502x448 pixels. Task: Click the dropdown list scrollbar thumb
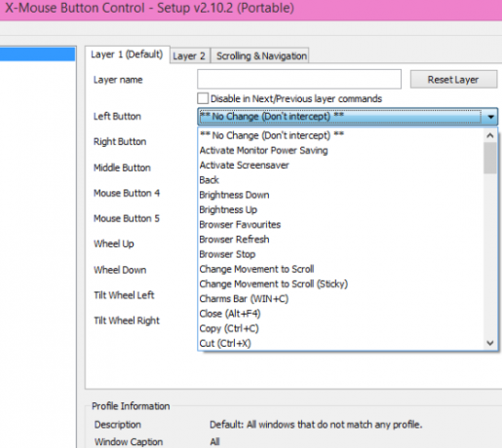490,158
